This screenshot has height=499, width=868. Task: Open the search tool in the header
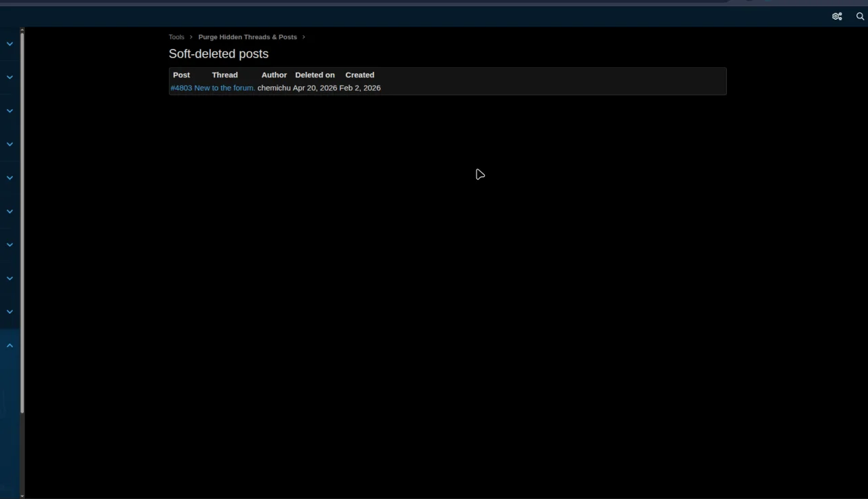point(860,16)
